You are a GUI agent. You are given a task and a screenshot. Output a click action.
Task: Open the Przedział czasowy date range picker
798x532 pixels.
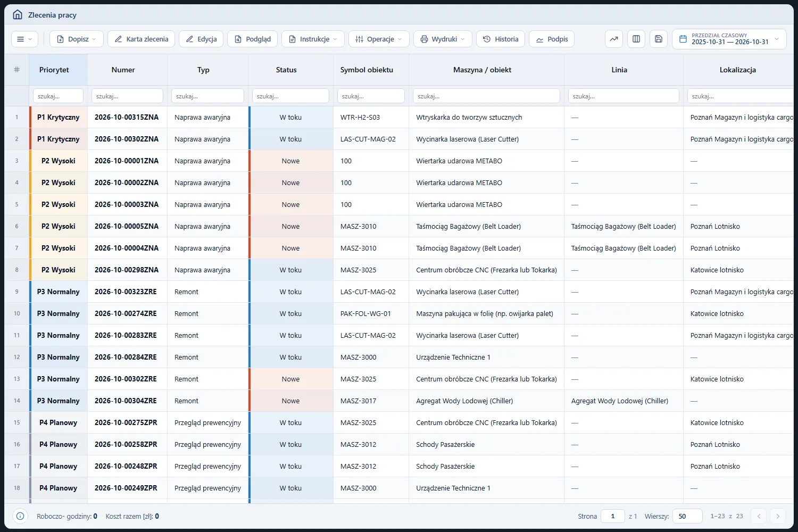click(x=729, y=39)
